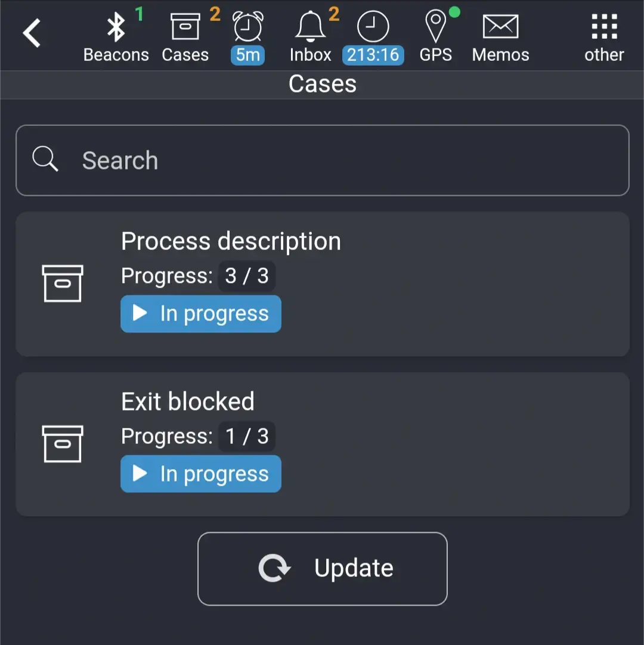The width and height of the screenshot is (644, 645).
Task: Select the Memos toolbar label
Action: click(500, 54)
